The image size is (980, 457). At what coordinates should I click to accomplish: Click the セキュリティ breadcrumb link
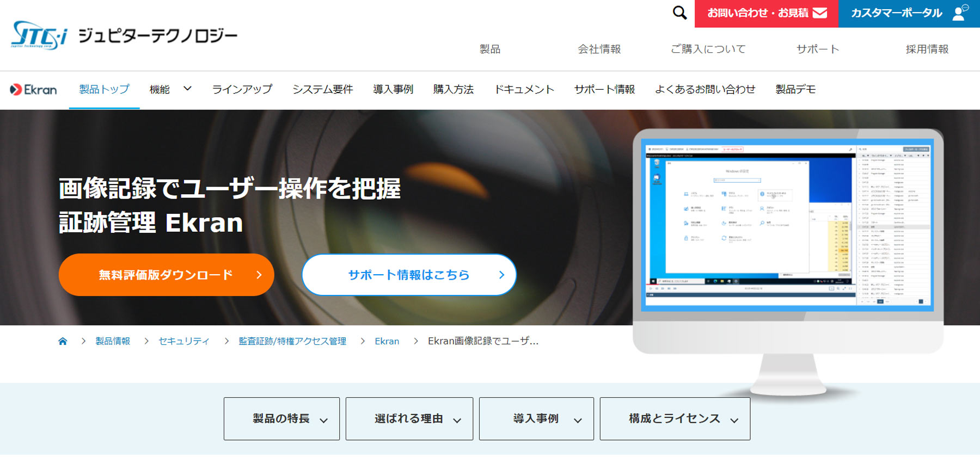click(184, 341)
